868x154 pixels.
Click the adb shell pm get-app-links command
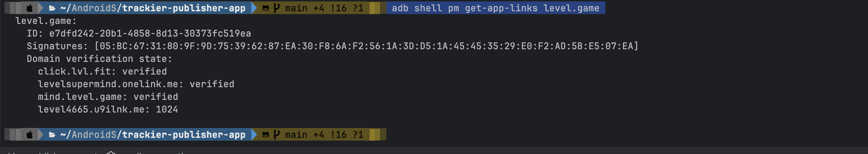(x=495, y=8)
